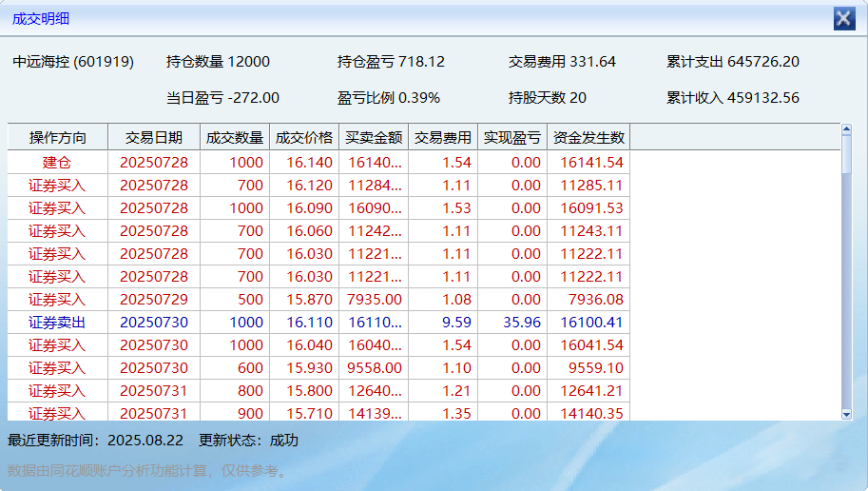This screenshot has height=491, width=868.
Task: Click the scrollbar up arrow
Action: click(846, 129)
